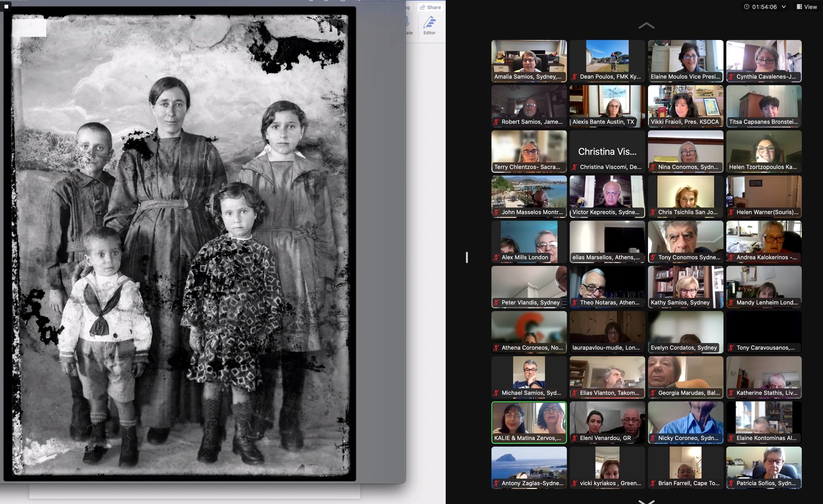Open the View layout menu
The image size is (823, 504).
(807, 7)
